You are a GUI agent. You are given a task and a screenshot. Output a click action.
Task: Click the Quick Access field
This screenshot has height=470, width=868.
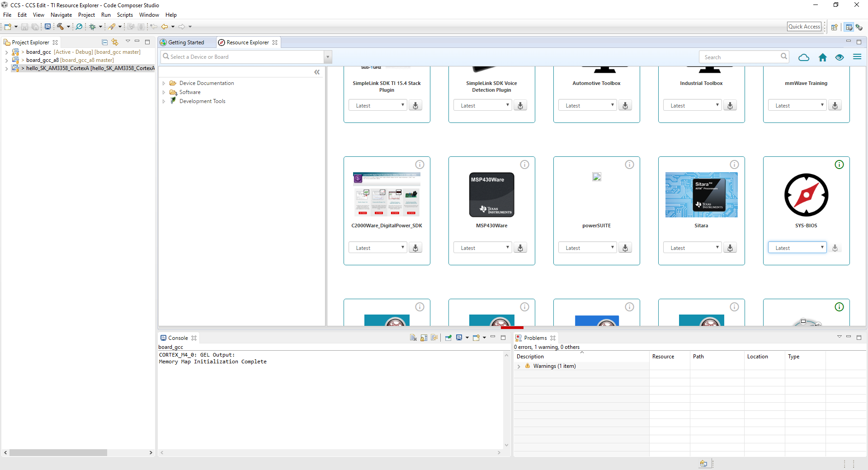tap(804, 27)
